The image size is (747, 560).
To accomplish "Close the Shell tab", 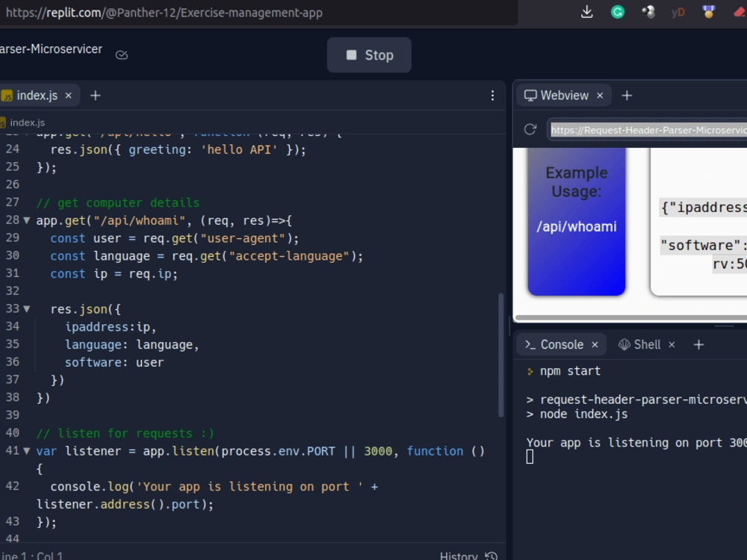I will pos(672,345).
